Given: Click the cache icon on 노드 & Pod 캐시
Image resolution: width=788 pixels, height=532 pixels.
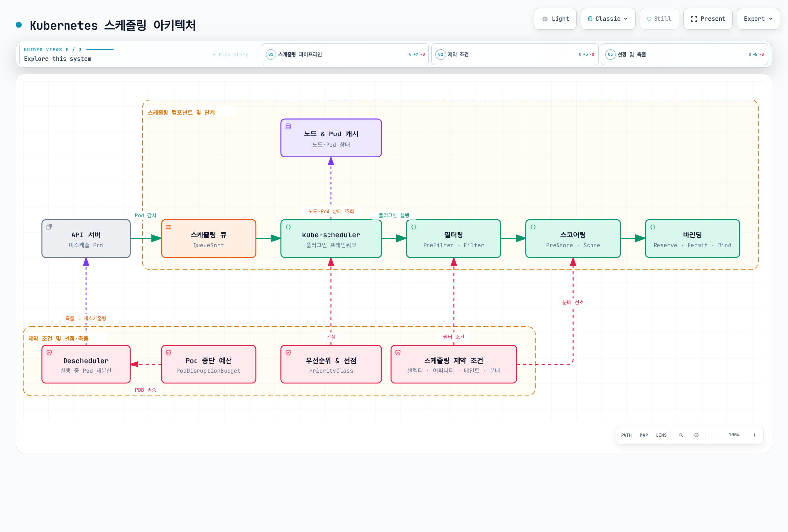Looking at the screenshot, I should (x=288, y=126).
